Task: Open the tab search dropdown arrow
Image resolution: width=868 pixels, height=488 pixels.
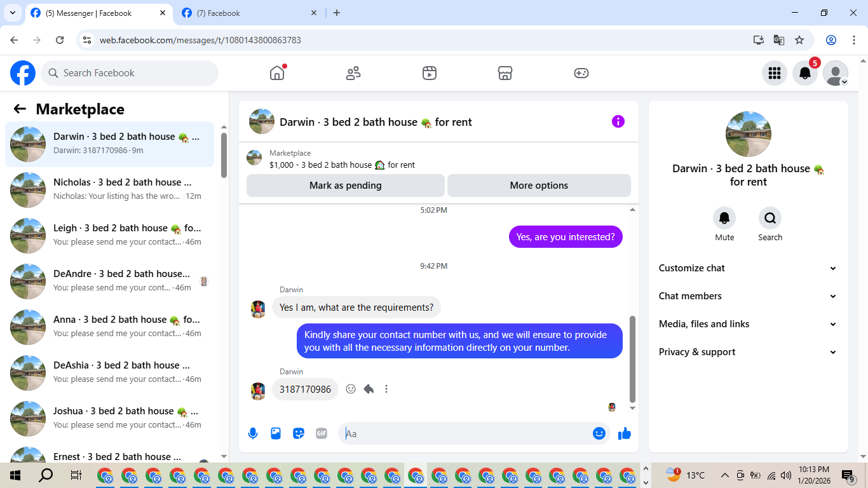Action: pyautogui.click(x=12, y=13)
